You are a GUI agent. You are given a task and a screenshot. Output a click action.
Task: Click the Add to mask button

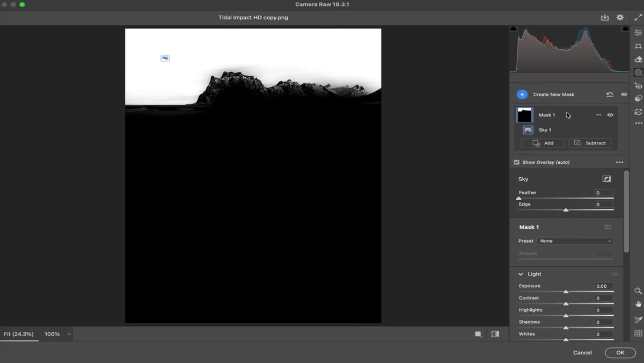pos(543,143)
